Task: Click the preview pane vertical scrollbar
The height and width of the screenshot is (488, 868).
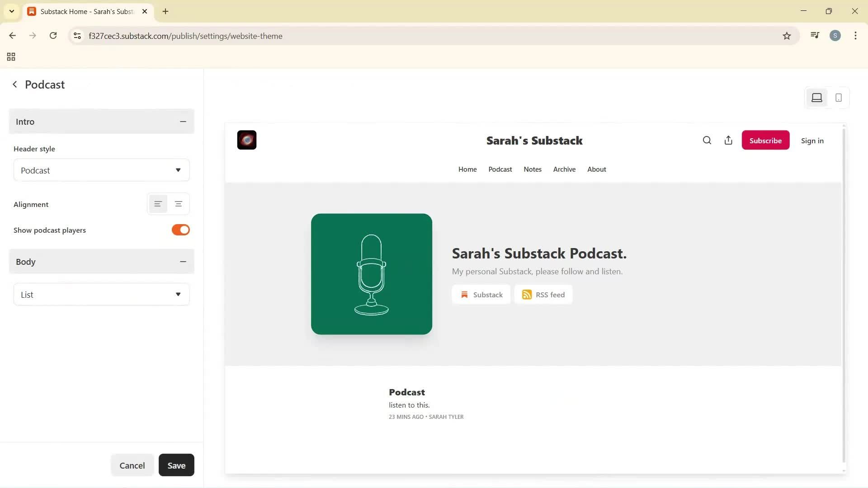Action: [x=844, y=294]
